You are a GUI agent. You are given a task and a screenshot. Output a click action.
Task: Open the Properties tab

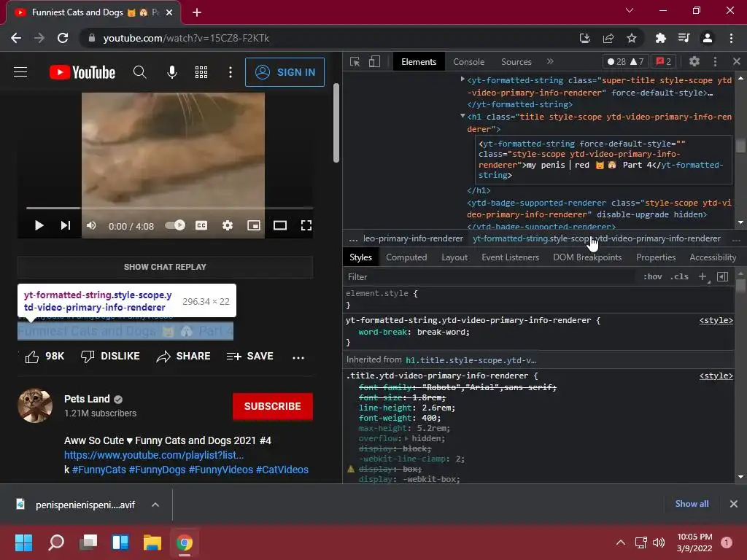pos(656,257)
